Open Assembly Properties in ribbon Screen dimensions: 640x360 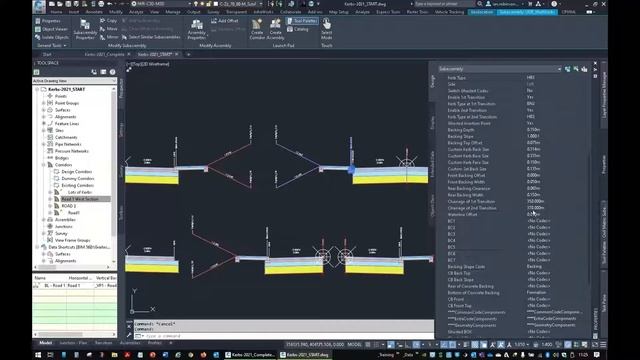click(196, 29)
